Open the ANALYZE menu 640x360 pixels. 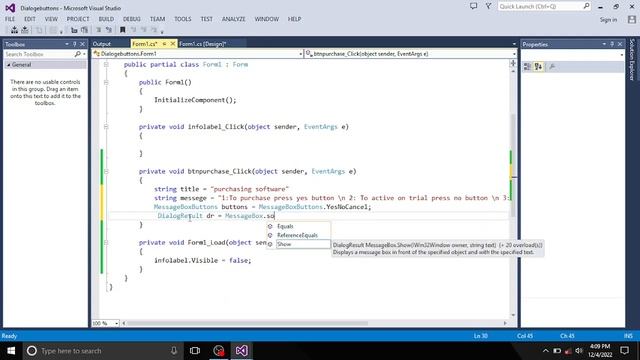[233, 19]
